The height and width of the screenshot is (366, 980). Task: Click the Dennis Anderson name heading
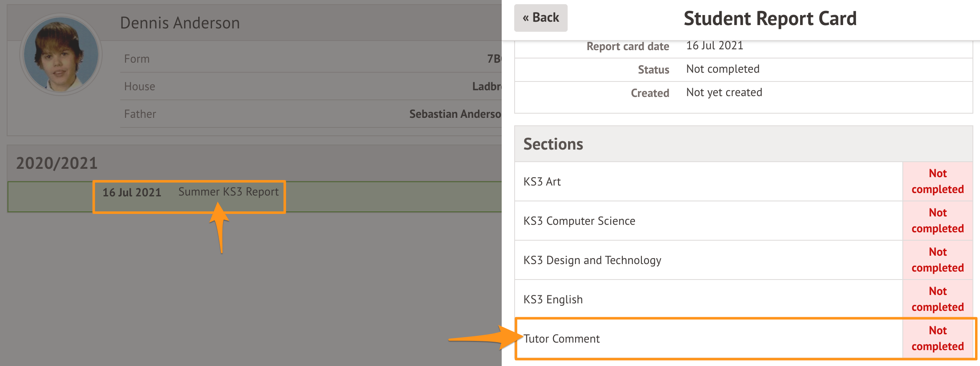(180, 23)
